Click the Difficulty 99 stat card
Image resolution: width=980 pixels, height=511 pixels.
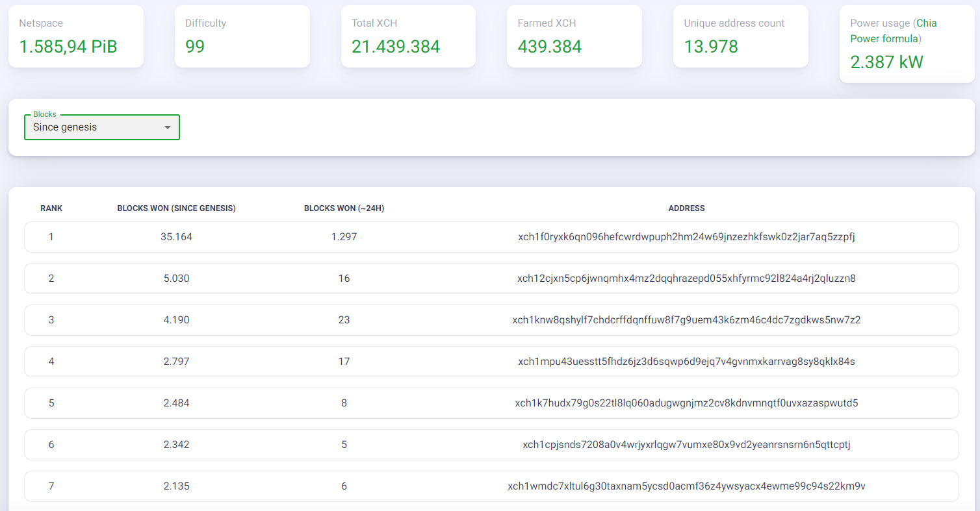pyautogui.click(x=242, y=36)
